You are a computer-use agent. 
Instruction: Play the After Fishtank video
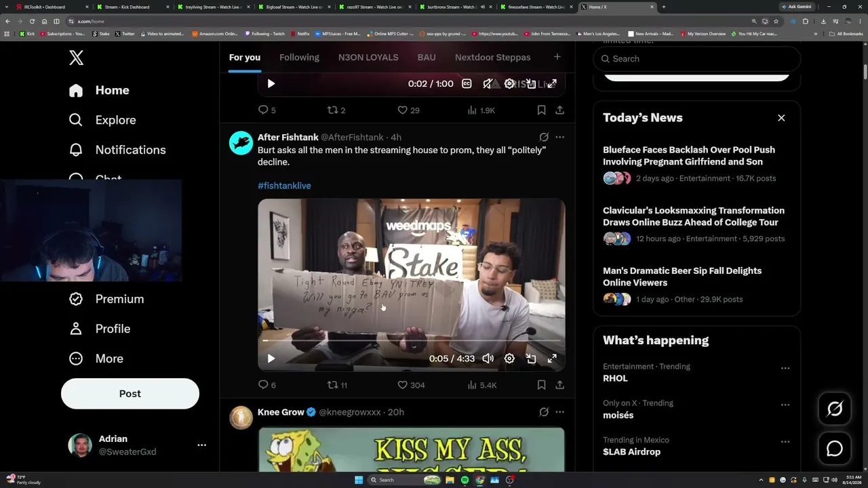click(x=271, y=359)
